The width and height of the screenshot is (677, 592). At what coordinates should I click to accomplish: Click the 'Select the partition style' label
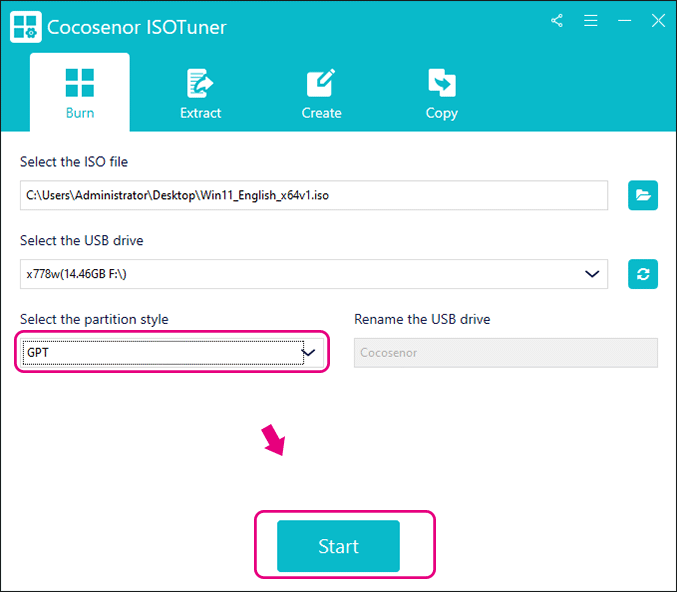click(x=94, y=320)
